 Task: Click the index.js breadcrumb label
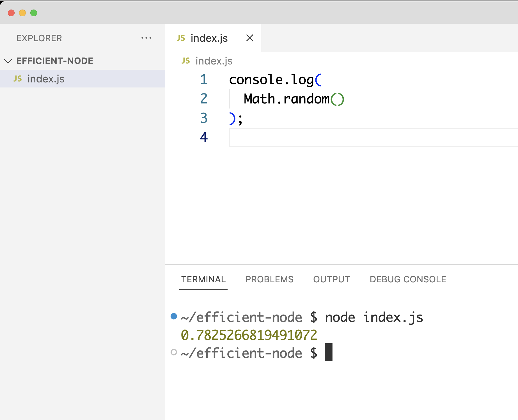tap(214, 61)
